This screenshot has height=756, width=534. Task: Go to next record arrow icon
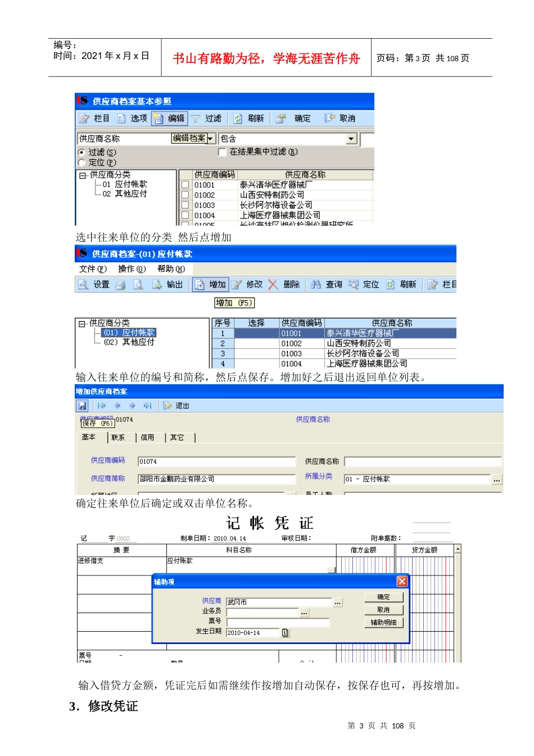point(133,406)
